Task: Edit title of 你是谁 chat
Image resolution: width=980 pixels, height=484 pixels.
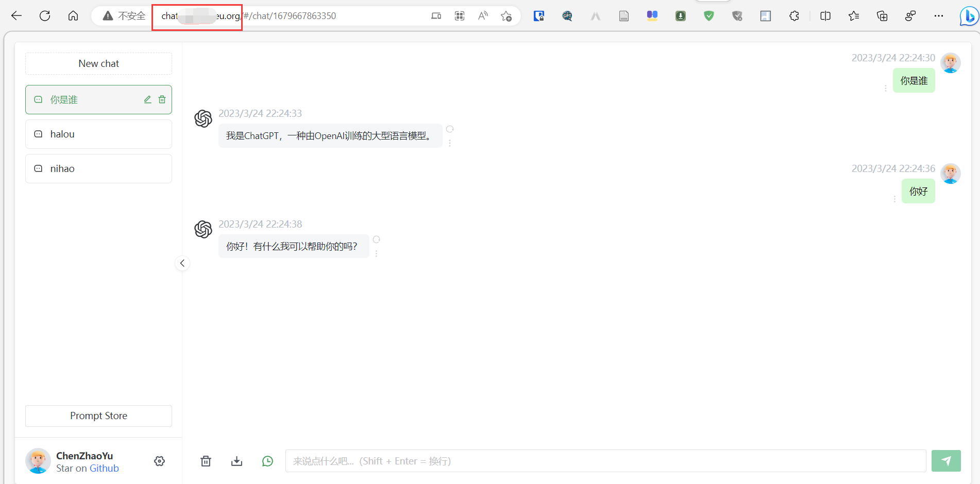Action: pyautogui.click(x=147, y=99)
